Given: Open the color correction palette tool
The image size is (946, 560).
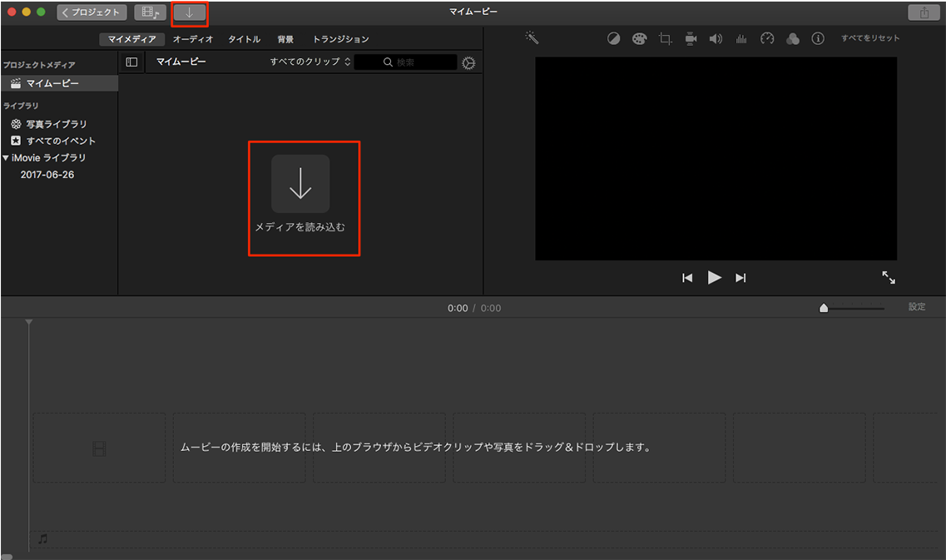Looking at the screenshot, I should (x=639, y=37).
